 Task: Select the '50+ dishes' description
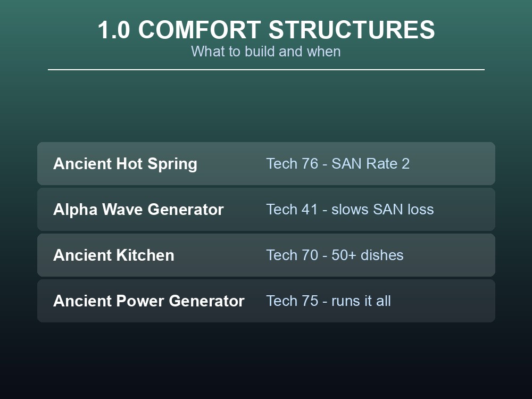[368, 255]
